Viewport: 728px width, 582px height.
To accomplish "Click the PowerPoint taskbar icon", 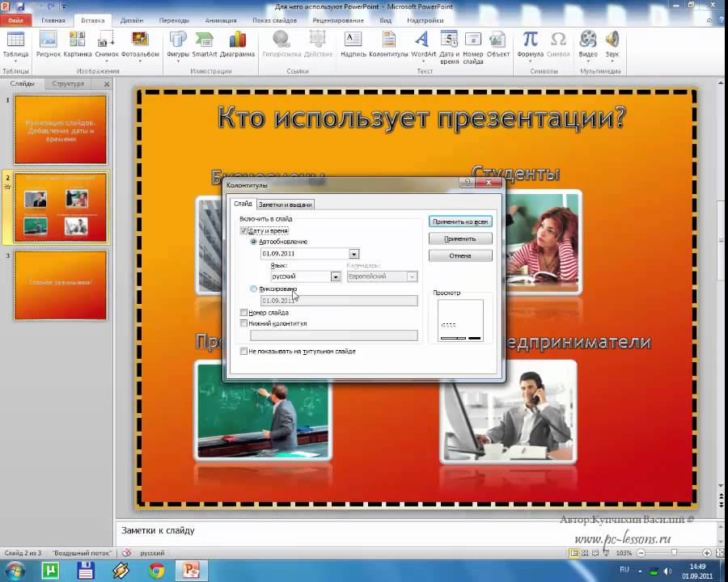I will click(x=191, y=570).
